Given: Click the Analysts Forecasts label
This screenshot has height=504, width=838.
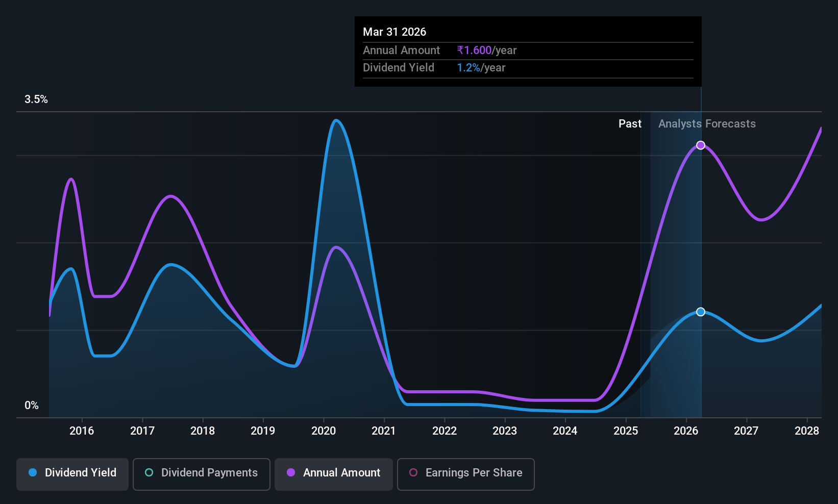Looking at the screenshot, I should (x=707, y=124).
